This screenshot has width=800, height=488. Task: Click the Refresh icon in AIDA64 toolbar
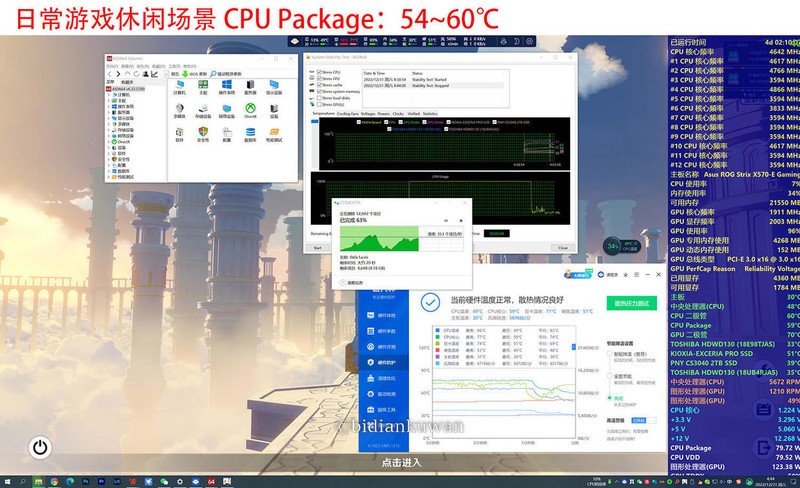136,74
